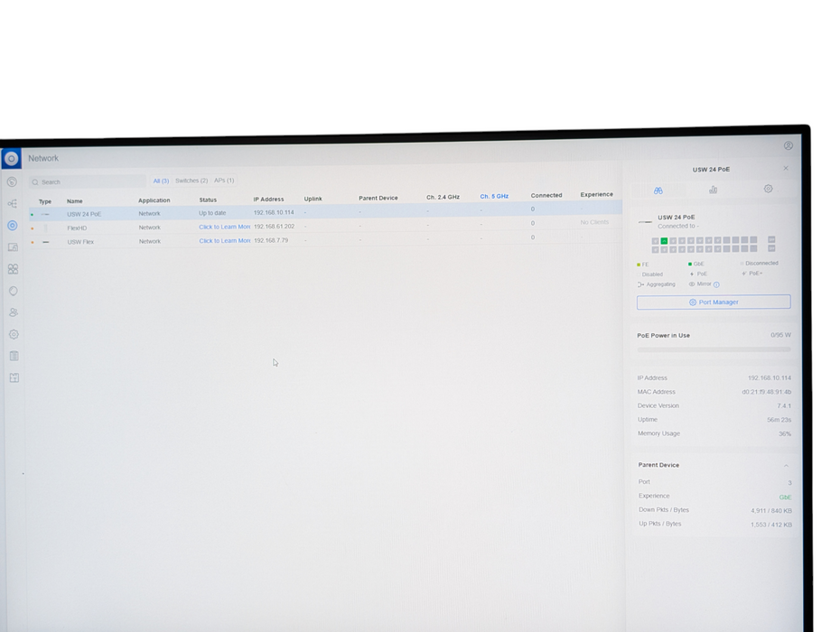The width and height of the screenshot is (840, 632).
Task: Click the MAC Address value in panel
Action: coord(766,392)
